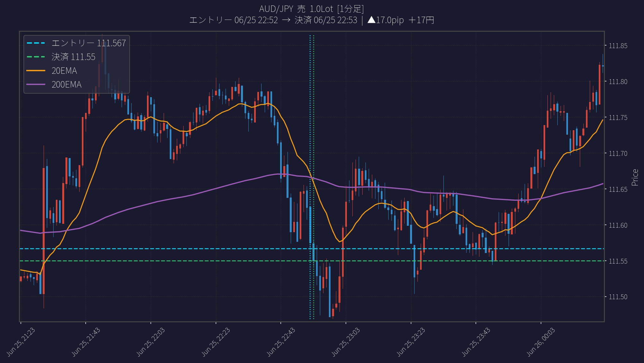Click the 111.50 price tick label

click(618, 297)
